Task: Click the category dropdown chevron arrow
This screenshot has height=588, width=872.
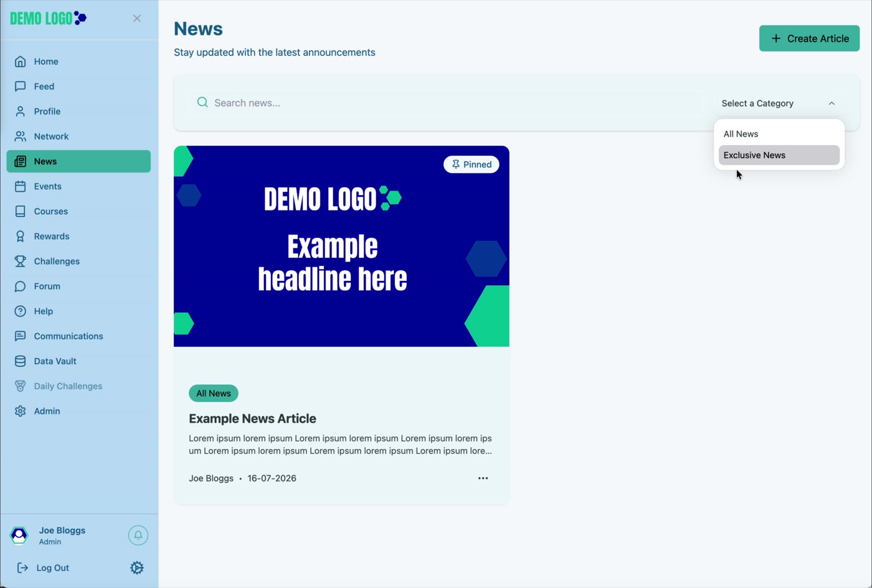Action: (x=832, y=103)
